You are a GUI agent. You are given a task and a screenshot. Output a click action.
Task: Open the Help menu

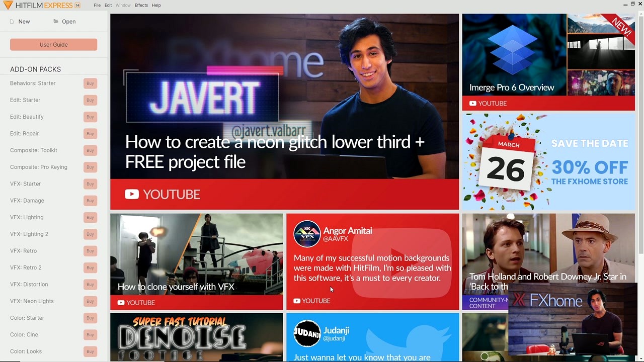(x=156, y=5)
